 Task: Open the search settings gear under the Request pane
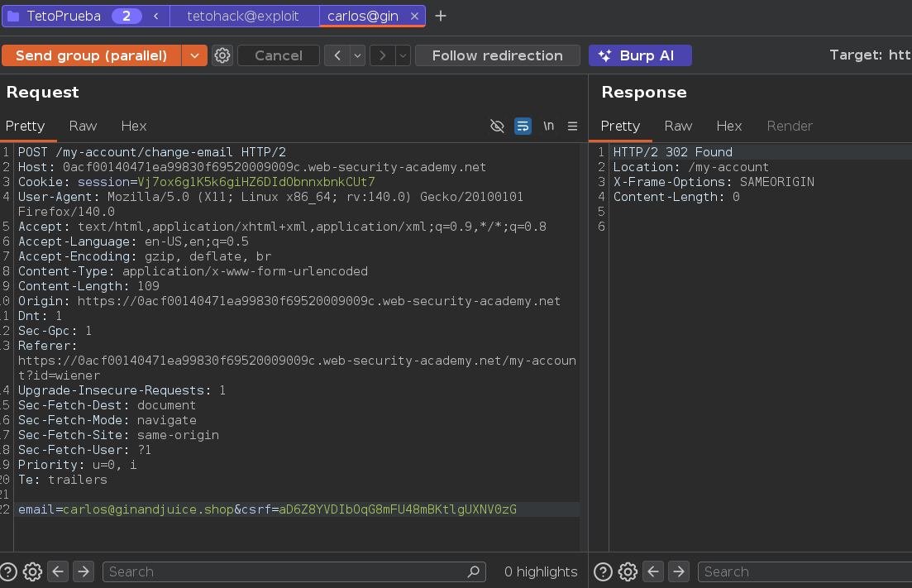pos(32,572)
